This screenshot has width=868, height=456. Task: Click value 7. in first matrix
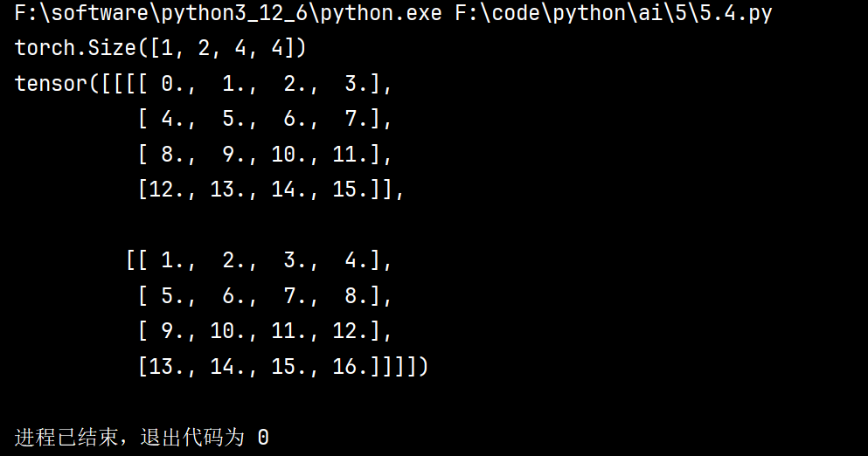[357, 119]
